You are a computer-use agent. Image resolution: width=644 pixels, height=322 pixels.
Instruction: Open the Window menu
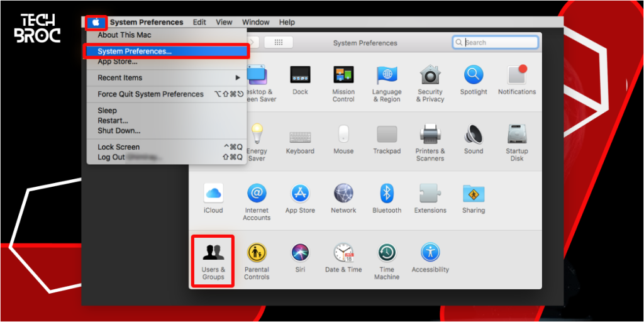coord(255,22)
